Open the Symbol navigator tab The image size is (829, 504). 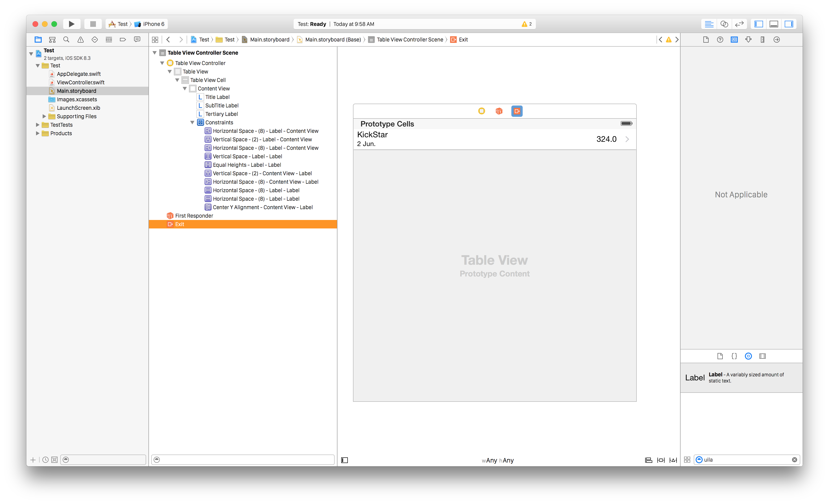click(52, 39)
